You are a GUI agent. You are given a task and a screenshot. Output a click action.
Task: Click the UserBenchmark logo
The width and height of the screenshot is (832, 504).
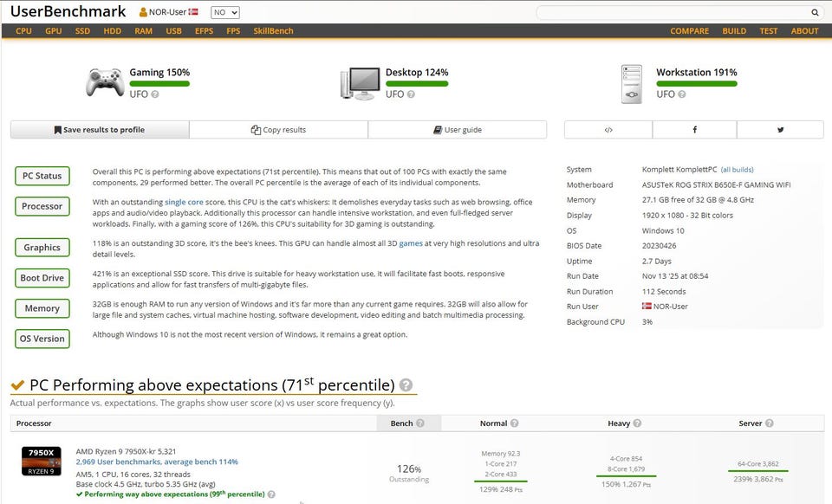pos(68,11)
